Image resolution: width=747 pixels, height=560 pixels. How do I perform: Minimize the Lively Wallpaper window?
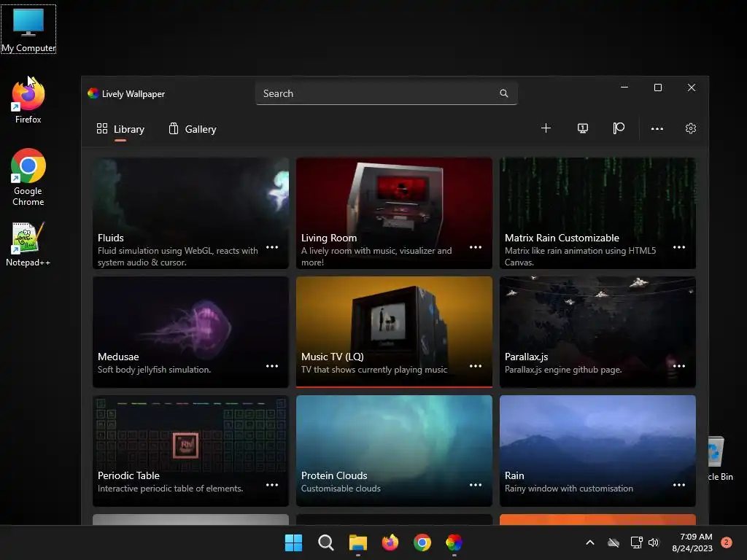(624, 87)
